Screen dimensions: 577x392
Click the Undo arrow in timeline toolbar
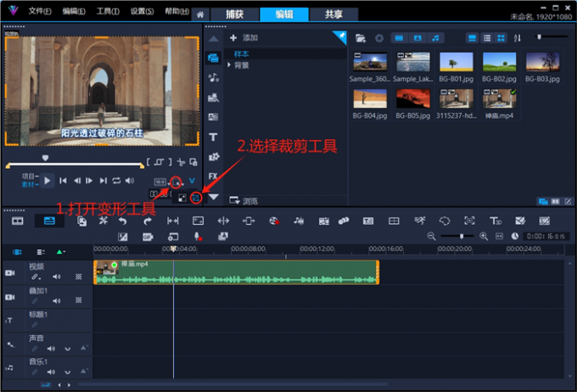point(123,221)
